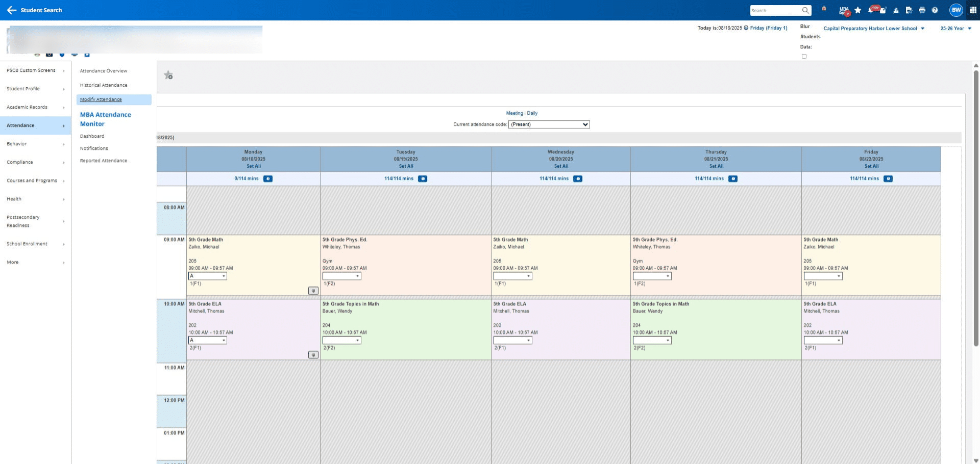Open the Compliance sidebar menu

tap(35, 162)
